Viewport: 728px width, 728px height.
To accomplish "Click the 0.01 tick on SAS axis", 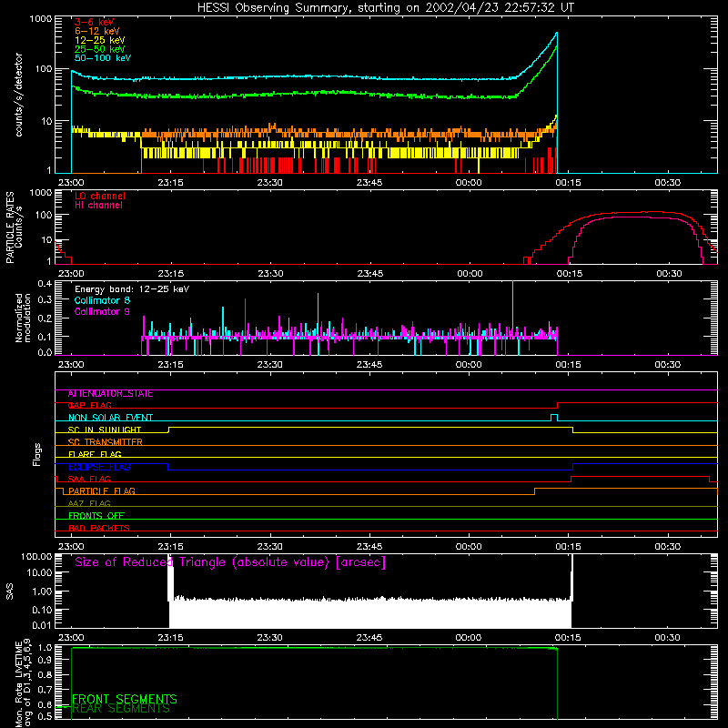I will [x=41, y=625].
